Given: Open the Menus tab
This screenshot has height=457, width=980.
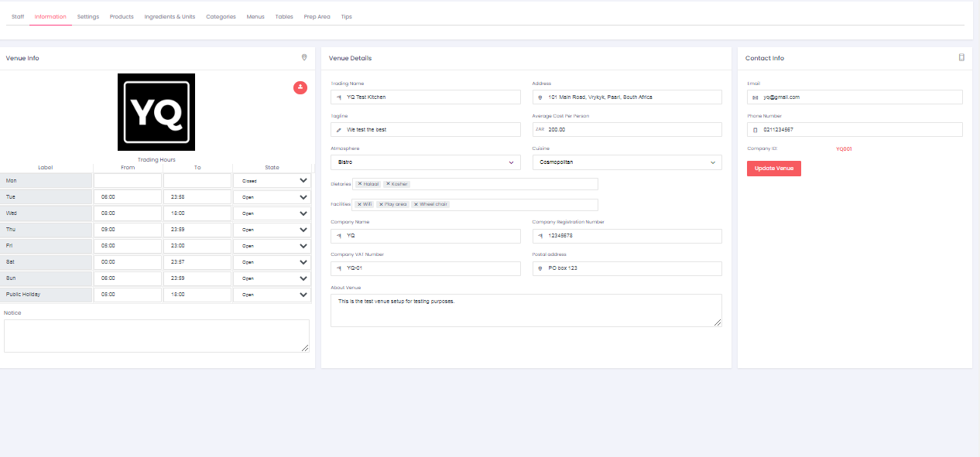Looking at the screenshot, I should [255, 16].
